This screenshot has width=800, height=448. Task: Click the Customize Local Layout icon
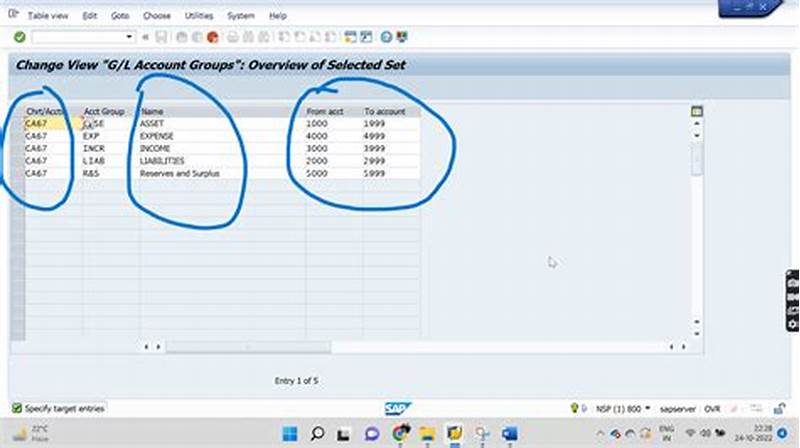coord(402,37)
